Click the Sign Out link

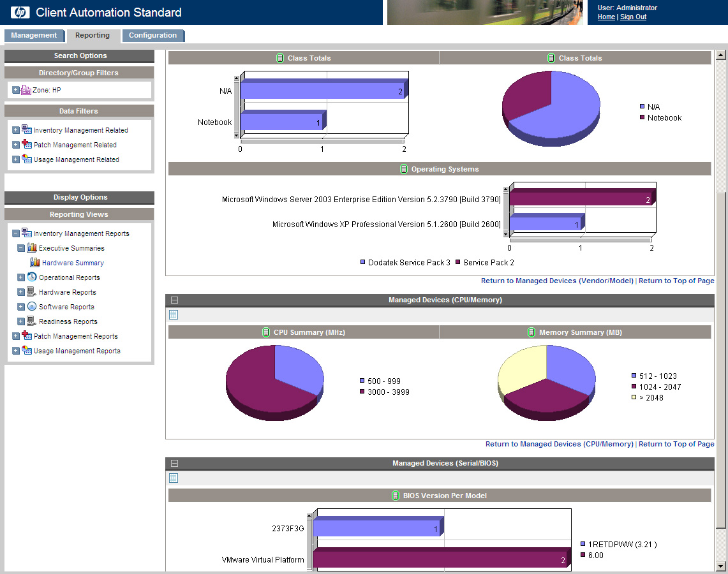pos(633,17)
